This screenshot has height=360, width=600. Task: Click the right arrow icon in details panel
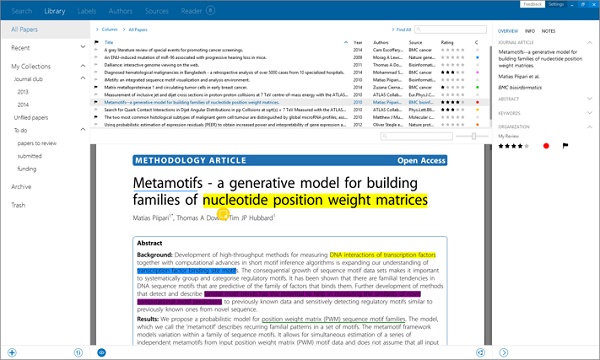(x=504, y=352)
